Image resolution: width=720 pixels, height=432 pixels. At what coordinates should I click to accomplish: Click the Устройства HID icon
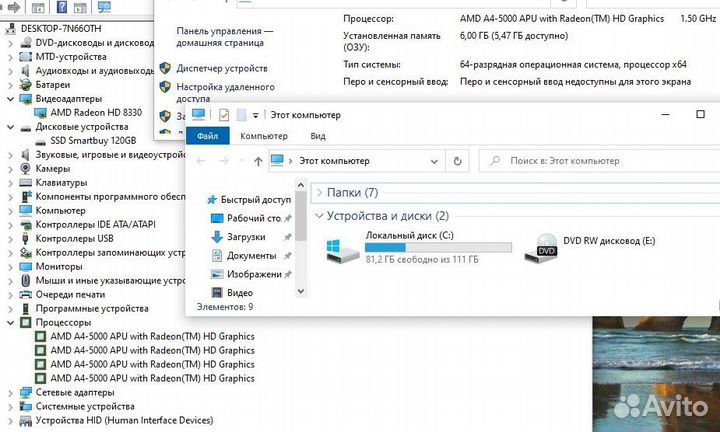[26, 421]
